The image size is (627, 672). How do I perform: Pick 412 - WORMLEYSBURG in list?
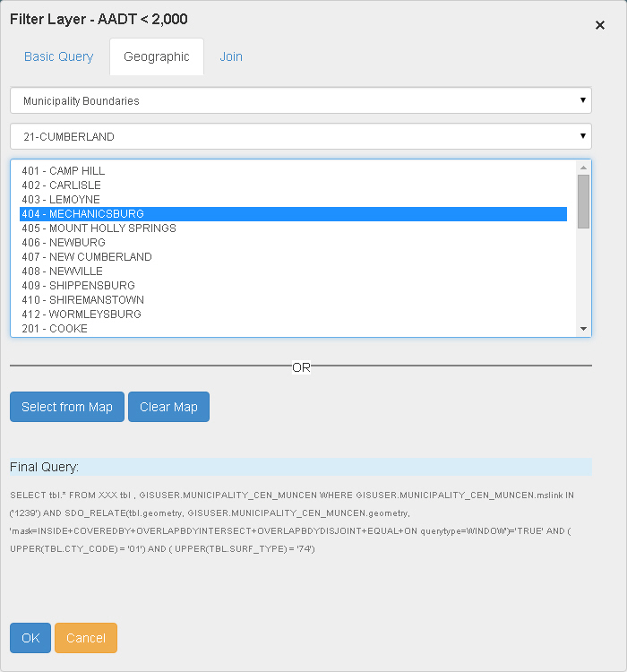tap(82, 314)
